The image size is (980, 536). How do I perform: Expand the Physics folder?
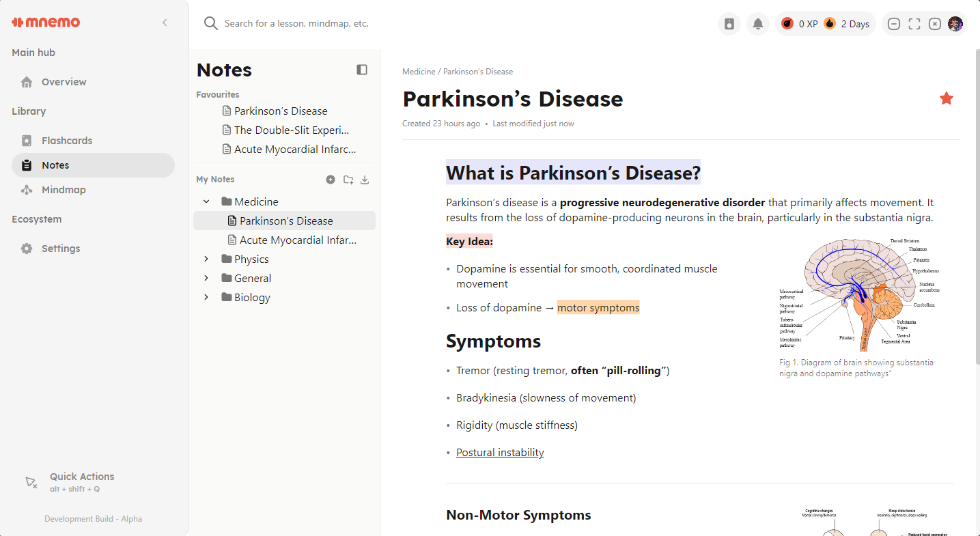tap(206, 259)
